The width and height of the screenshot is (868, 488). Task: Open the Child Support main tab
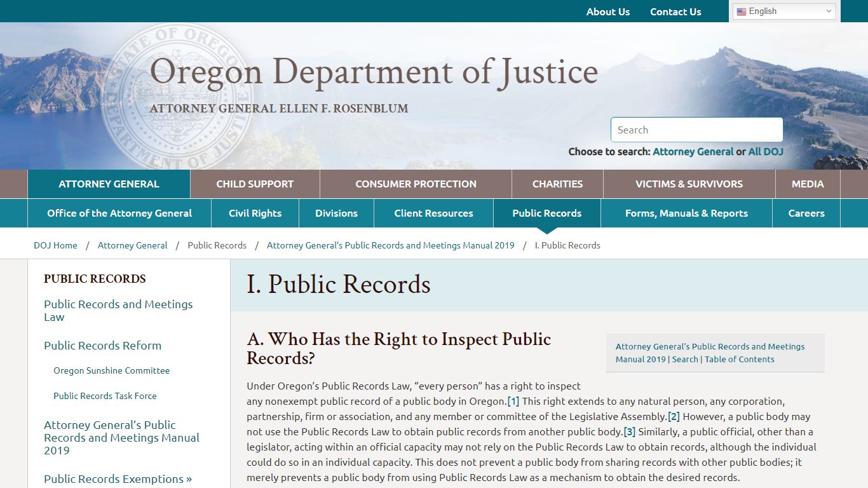click(255, 184)
